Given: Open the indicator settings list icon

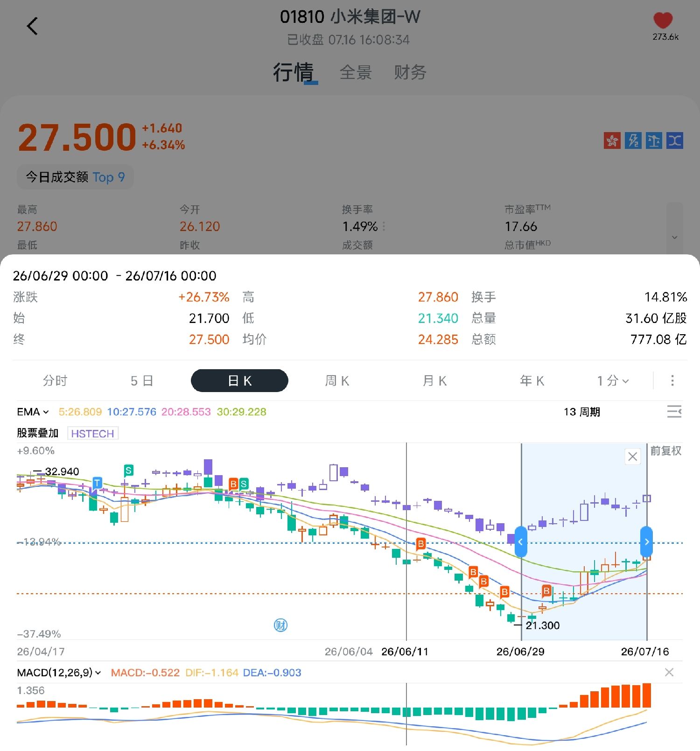Looking at the screenshot, I should pos(674,412).
